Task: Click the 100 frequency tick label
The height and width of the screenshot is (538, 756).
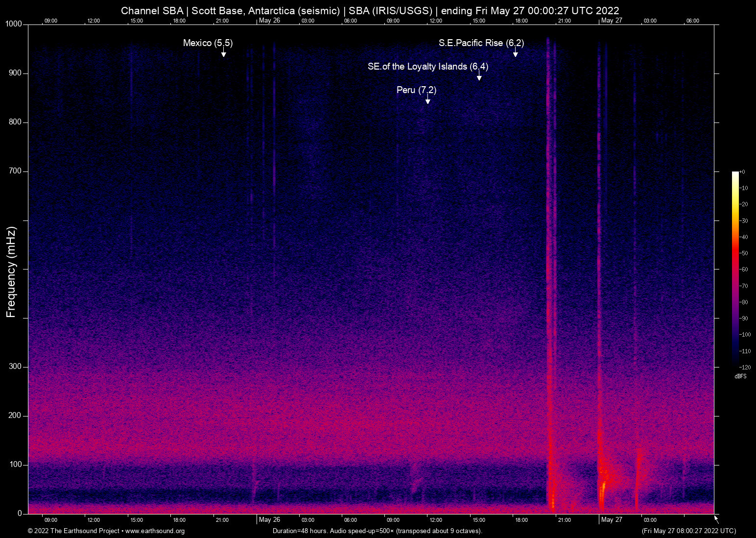Action: [x=16, y=464]
